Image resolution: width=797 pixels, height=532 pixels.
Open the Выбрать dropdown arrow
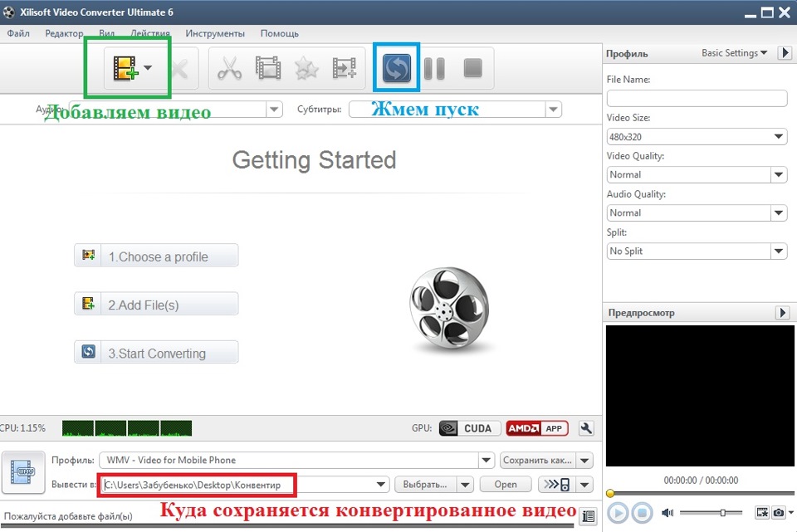[x=465, y=485]
